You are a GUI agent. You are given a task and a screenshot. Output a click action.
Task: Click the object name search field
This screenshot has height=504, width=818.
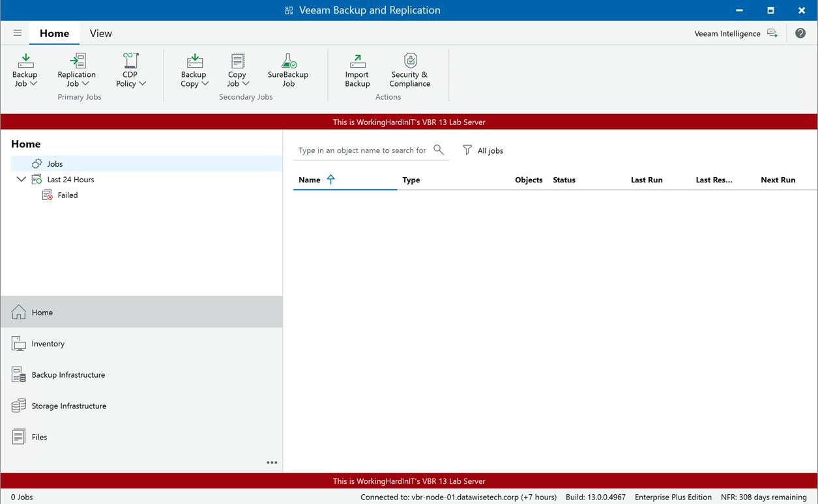point(362,150)
